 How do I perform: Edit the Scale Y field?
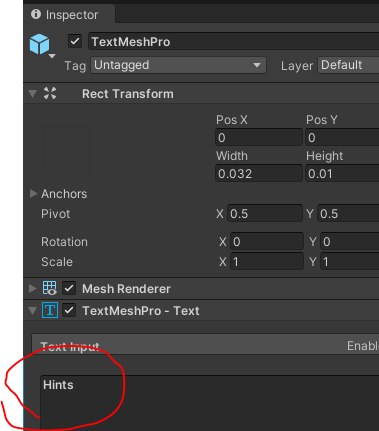coord(350,262)
